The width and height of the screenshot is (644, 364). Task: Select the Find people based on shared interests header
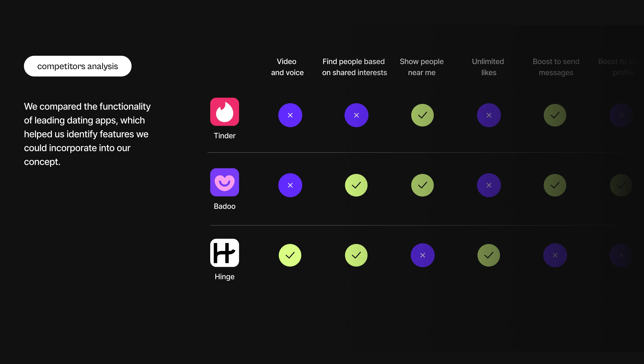point(354,67)
